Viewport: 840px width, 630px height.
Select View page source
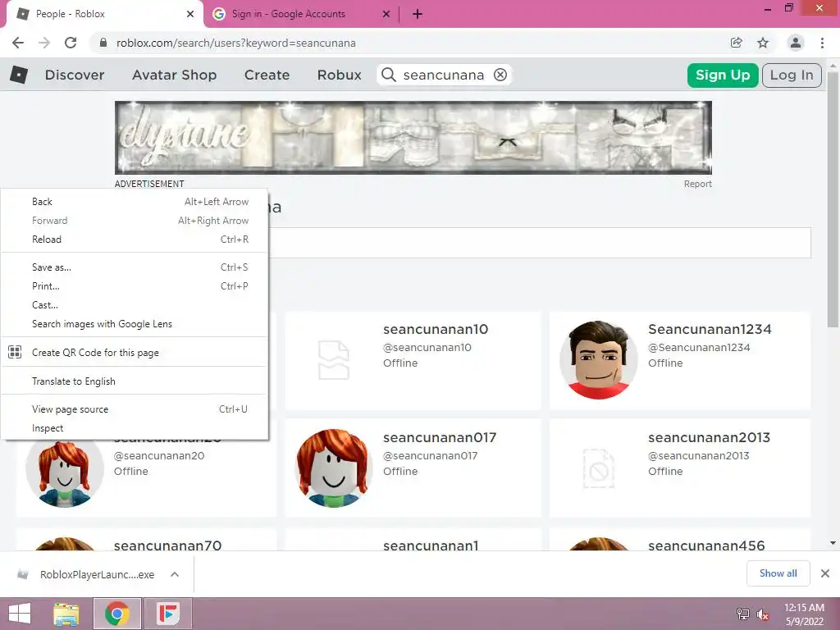134,409
